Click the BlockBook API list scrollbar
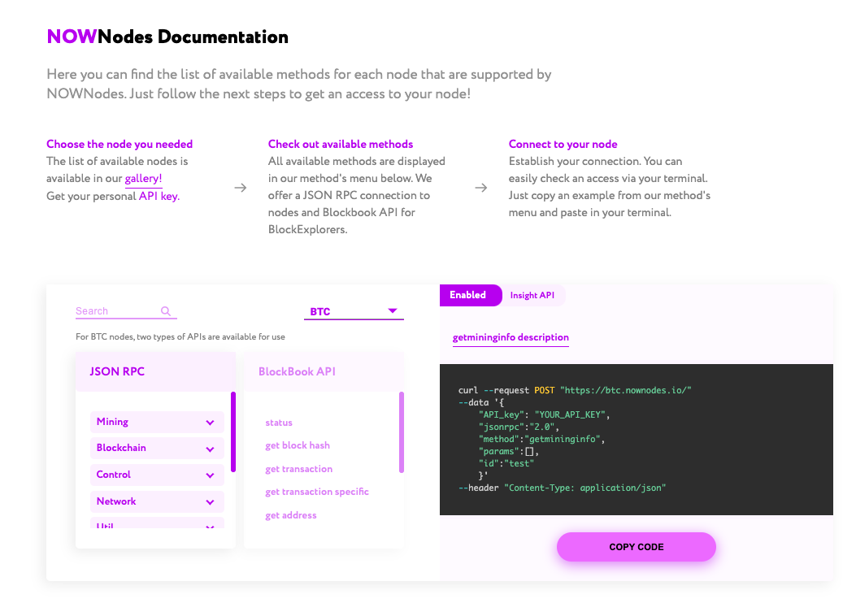 (x=402, y=432)
